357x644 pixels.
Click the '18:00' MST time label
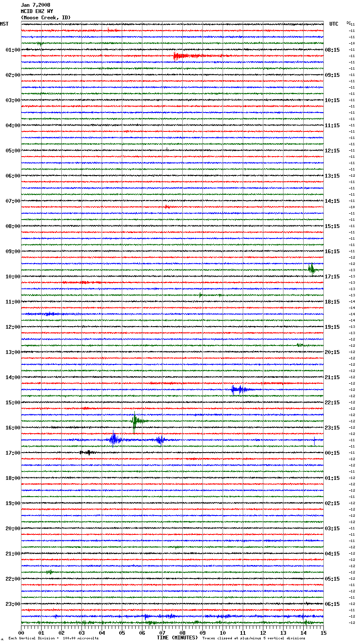click(x=13, y=478)
